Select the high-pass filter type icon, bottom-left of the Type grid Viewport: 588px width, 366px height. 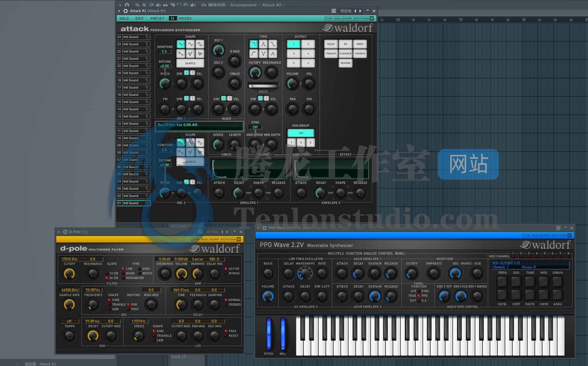coord(254,54)
